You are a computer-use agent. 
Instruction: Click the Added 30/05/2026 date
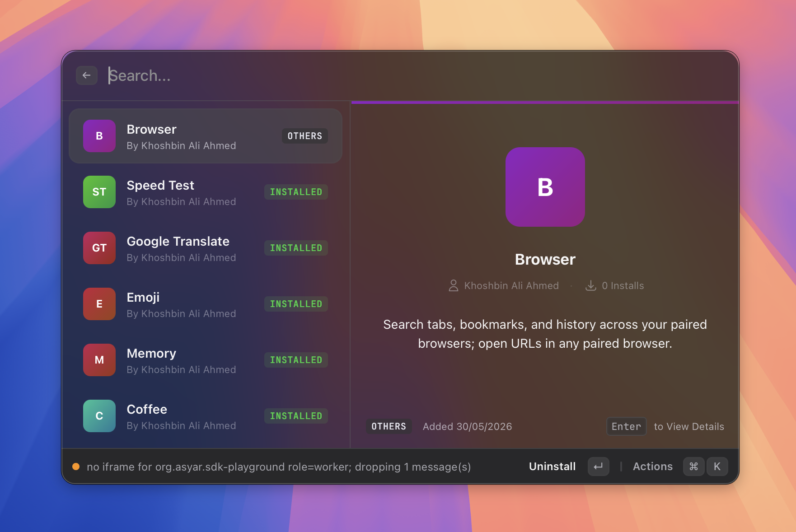coord(467,427)
